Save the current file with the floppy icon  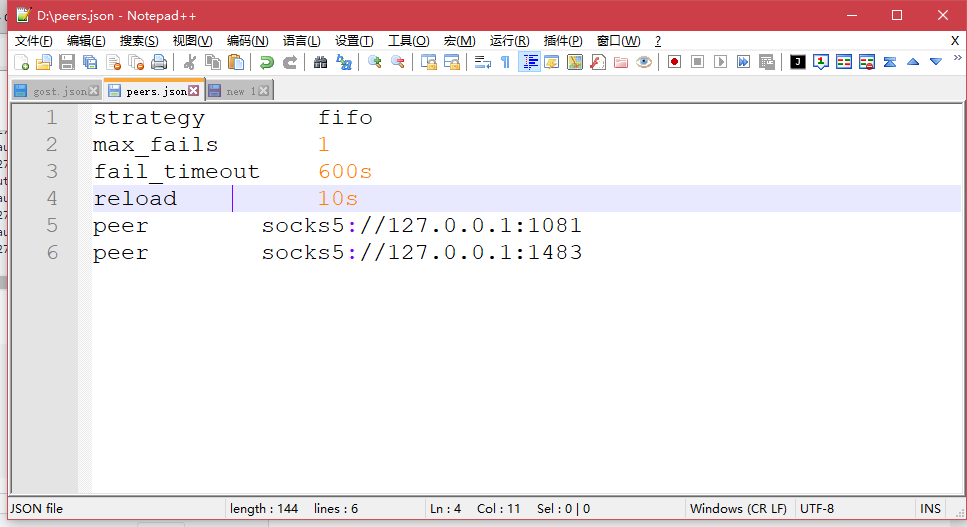click(67, 62)
